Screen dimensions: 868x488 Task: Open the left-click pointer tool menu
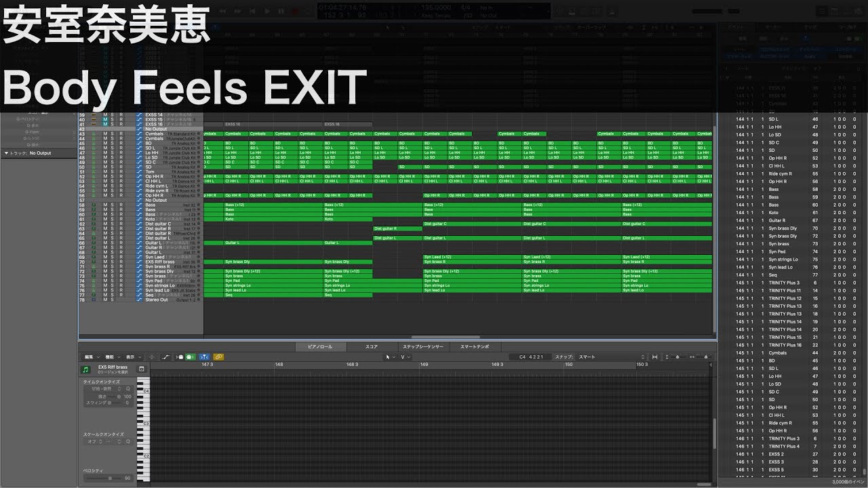click(390, 357)
